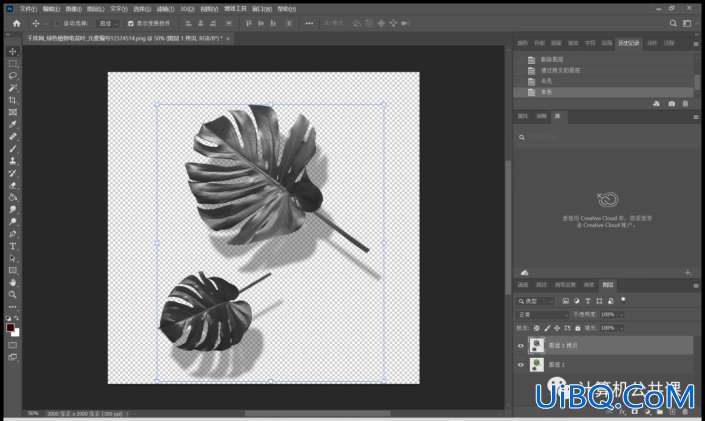705x421 pixels.
Task: Open the 滤镜 Filter menu
Action: (165, 9)
